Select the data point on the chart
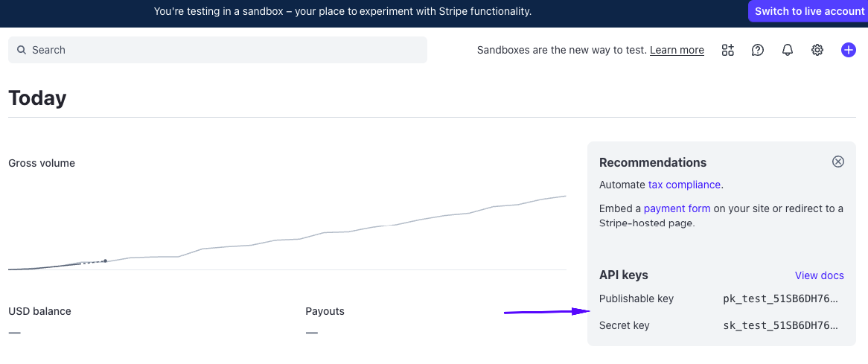 105,261
